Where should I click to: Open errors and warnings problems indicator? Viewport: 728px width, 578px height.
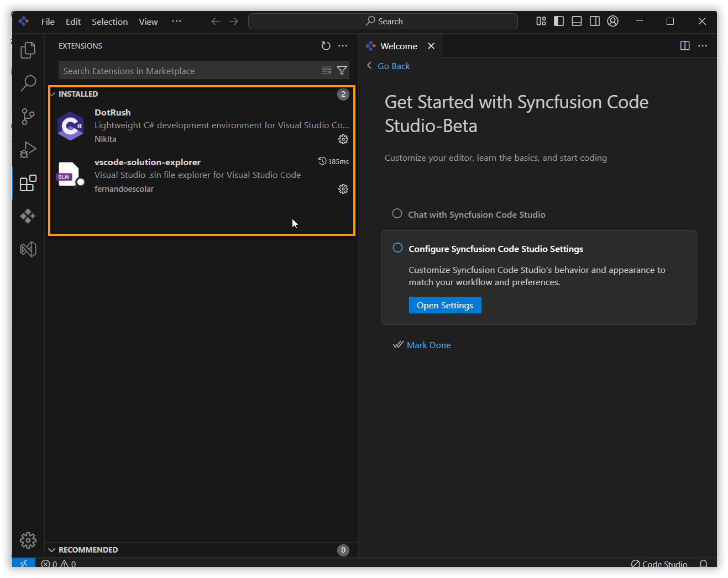59,564
